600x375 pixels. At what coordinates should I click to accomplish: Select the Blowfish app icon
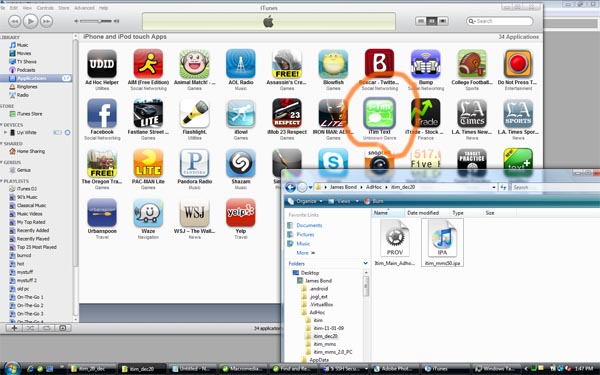coord(333,64)
